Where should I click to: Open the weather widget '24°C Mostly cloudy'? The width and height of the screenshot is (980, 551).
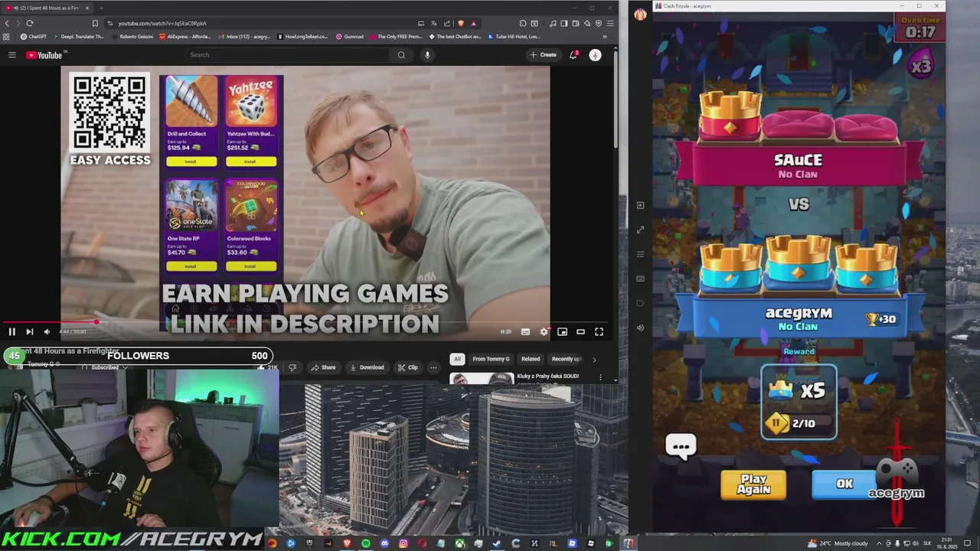tap(837, 543)
